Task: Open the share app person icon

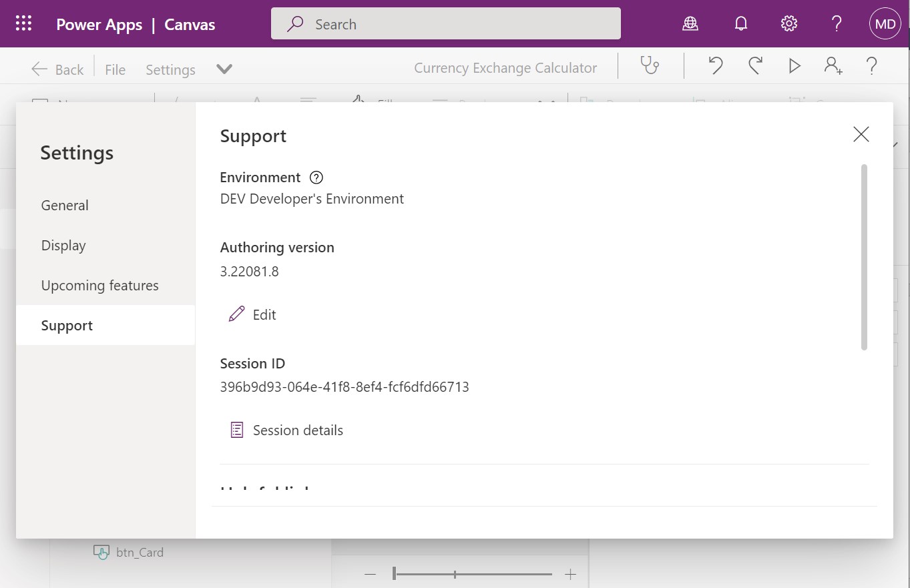Action: tap(833, 65)
